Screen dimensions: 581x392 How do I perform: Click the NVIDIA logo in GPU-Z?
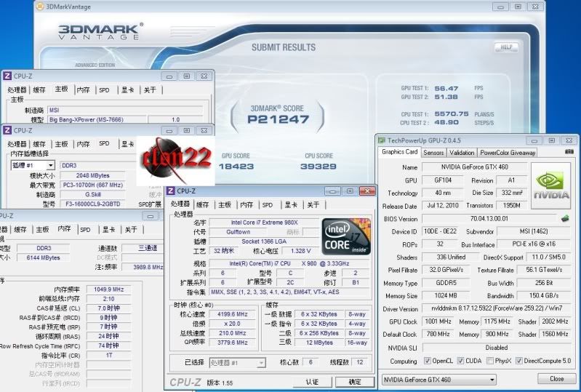pyautogui.click(x=550, y=185)
